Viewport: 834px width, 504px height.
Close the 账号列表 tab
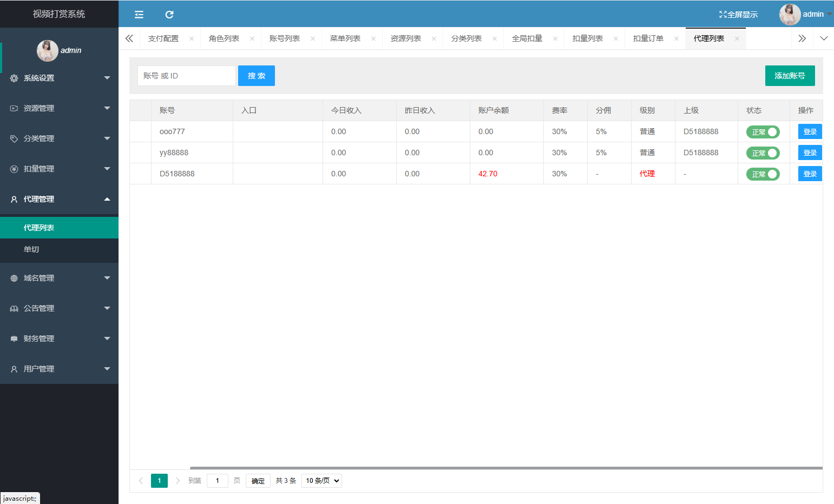[313, 39]
